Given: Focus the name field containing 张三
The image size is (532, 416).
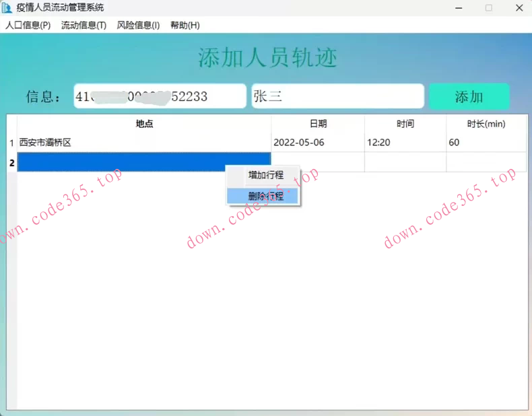Looking at the screenshot, I should tap(337, 96).
